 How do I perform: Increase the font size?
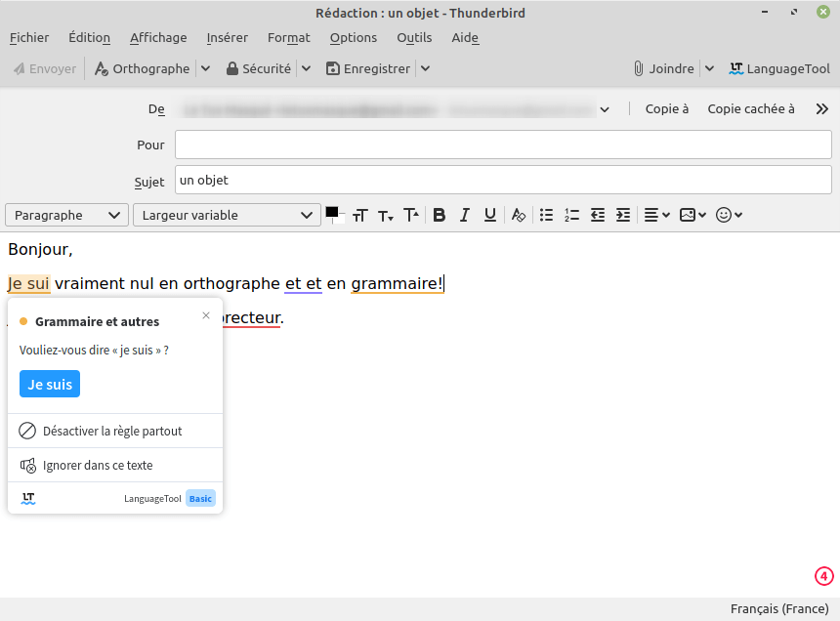pos(411,215)
